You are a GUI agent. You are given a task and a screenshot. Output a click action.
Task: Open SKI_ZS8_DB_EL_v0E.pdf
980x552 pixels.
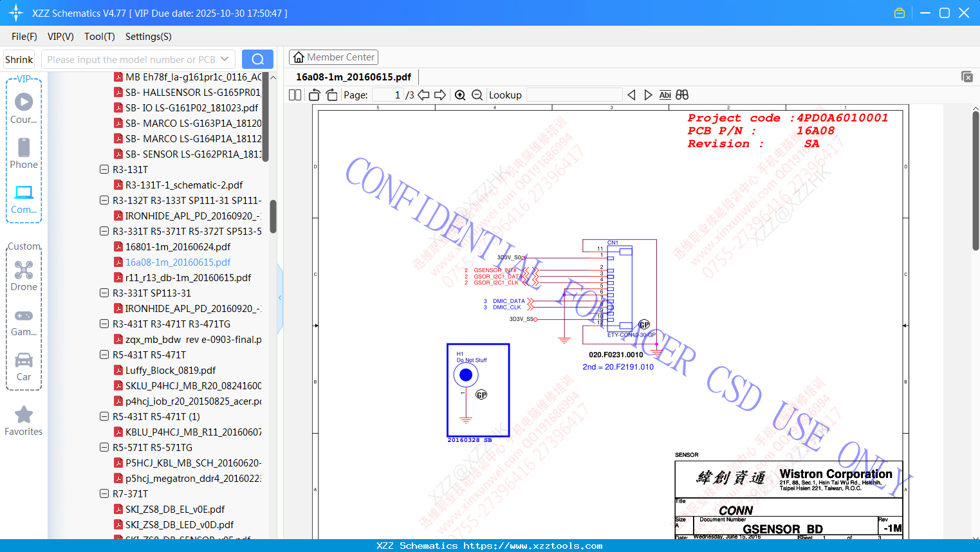175,509
